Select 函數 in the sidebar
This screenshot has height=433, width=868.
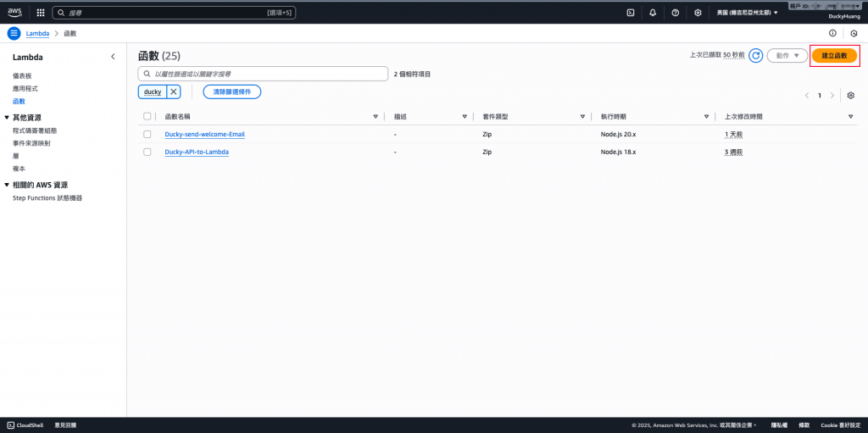pyautogui.click(x=19, y=102)
